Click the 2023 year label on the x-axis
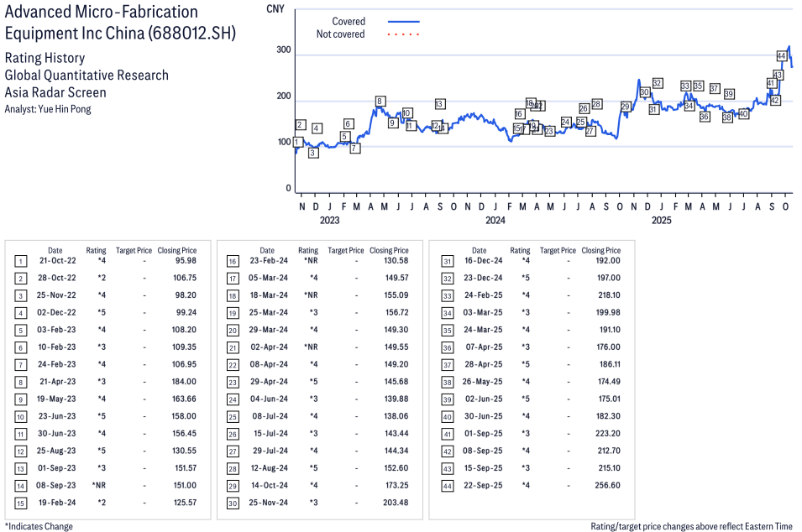802x532 pixels. tap(329, 221)
